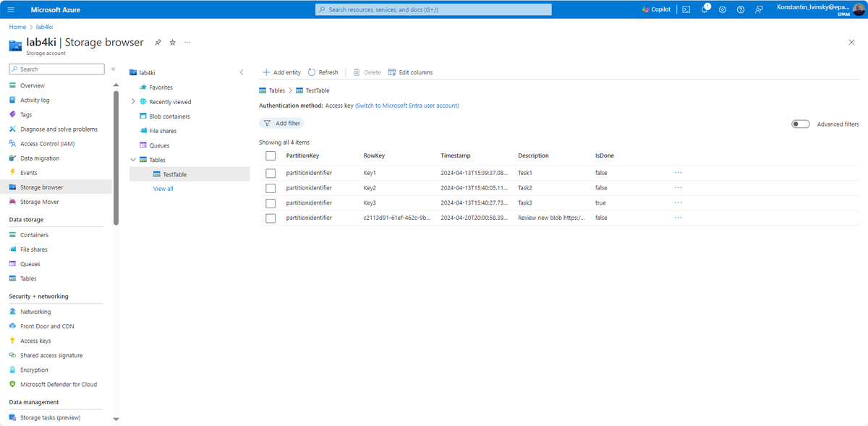Open Activity log in sidebar
868x426 pixels.
point(35,100)
